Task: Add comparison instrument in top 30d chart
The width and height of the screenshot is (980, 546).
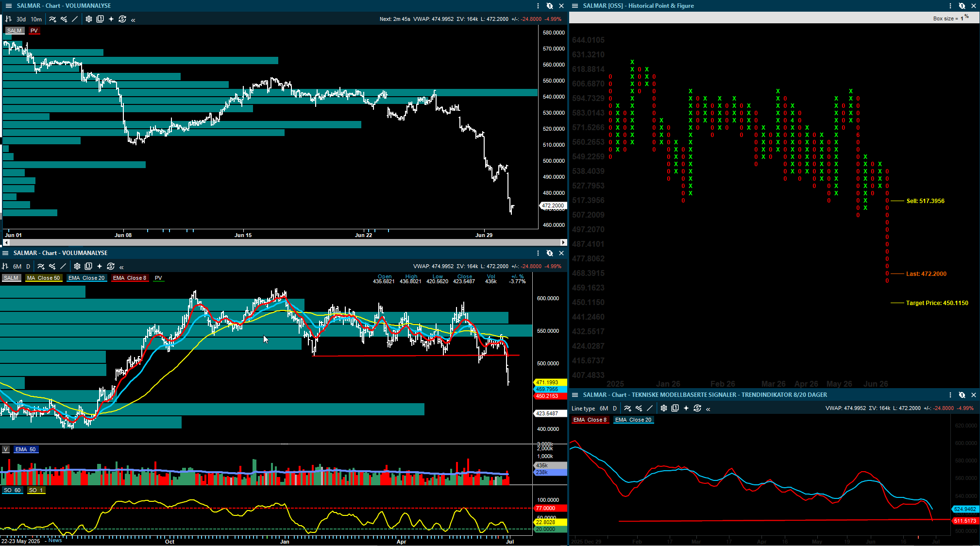Action: 64,19
